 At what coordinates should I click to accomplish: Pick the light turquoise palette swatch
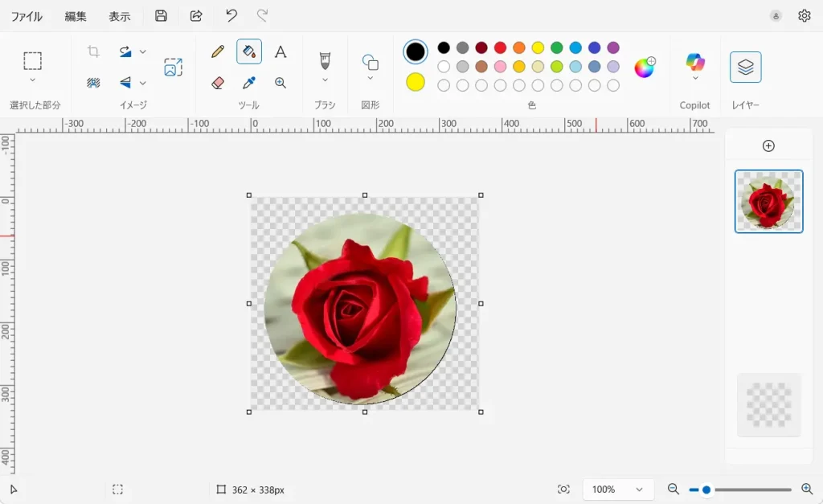coord(575,67)
